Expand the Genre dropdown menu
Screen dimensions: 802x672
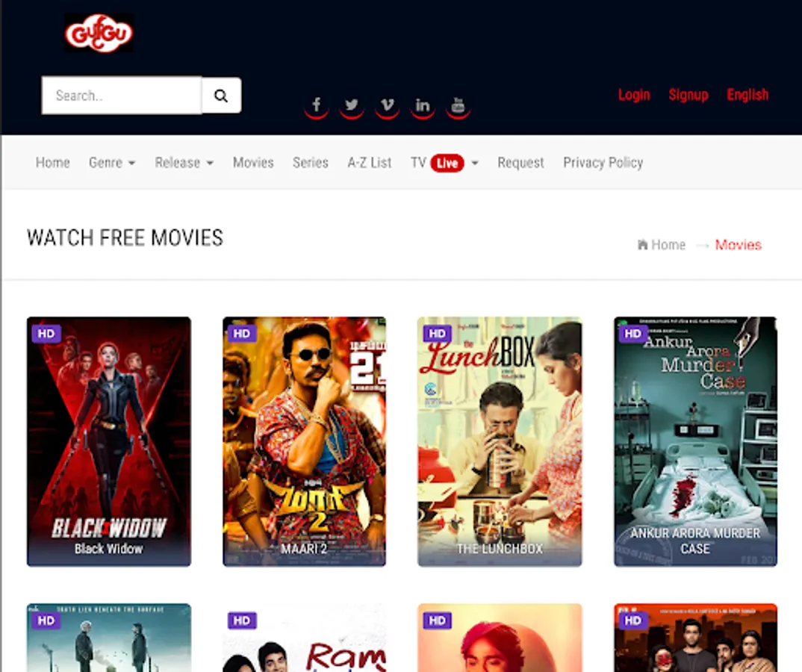(x=112, y=163)
